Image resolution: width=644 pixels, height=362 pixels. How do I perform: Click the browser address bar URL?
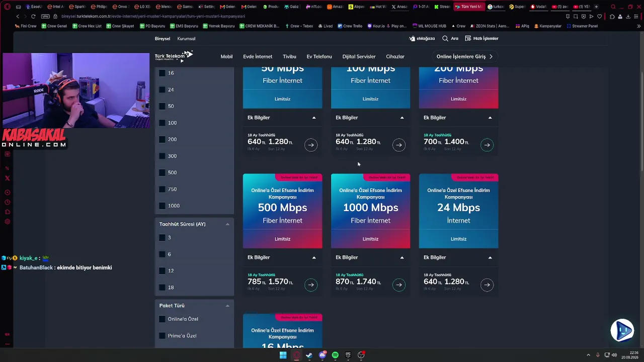click(153, 16)
